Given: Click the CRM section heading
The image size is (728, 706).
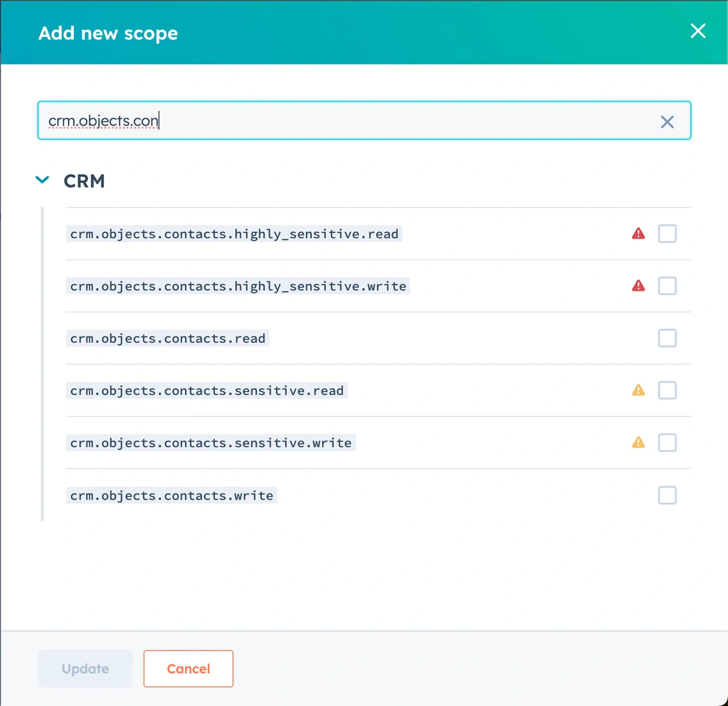Looking at the screenshot, I should (x=84, y=181).
